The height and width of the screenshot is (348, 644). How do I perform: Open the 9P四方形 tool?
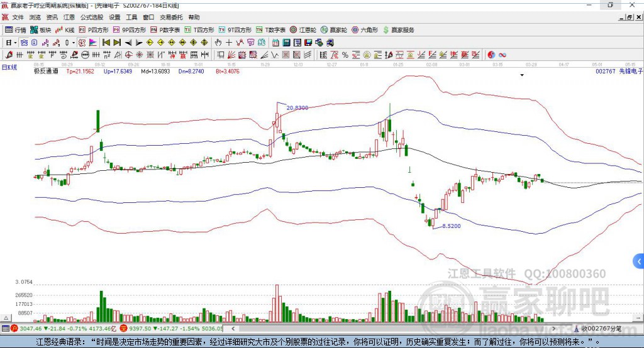130,30
